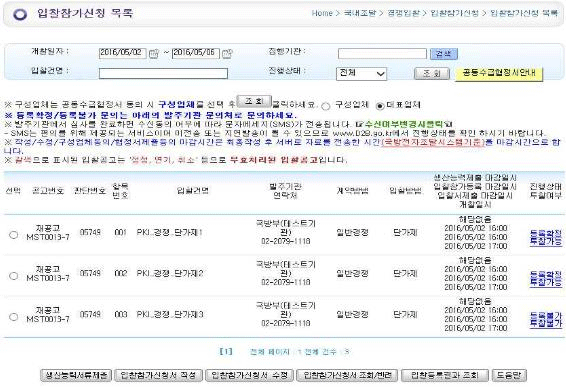The image size is (566, 387).
Task: Open 등록확정 투찰가능 link for item 001
Action: [x=545, y=237]
